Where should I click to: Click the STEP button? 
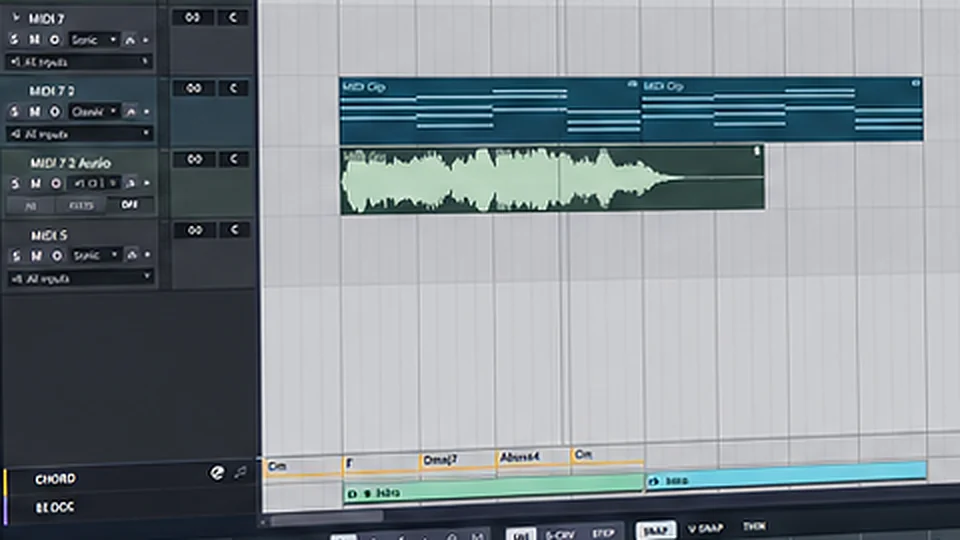603,533
